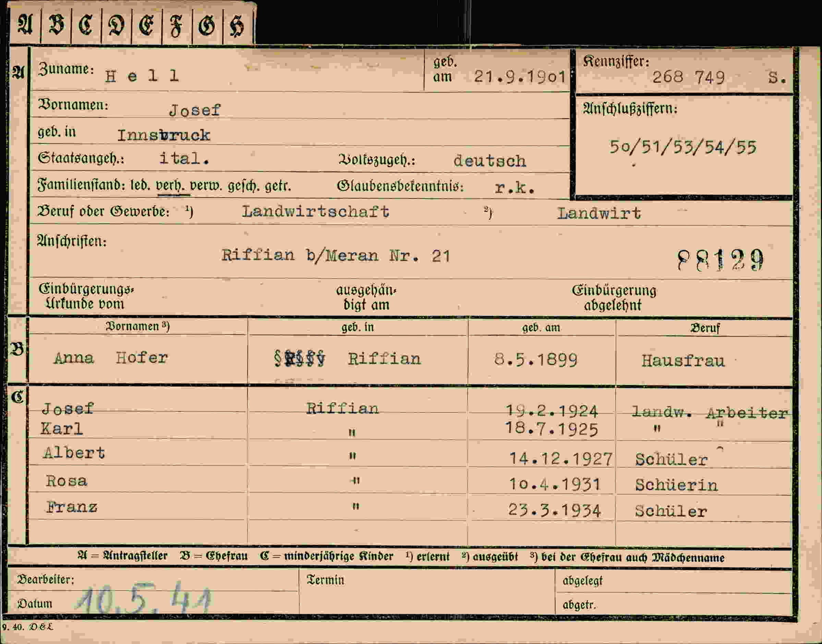Click the child name 'Albert'
Image resolution: width=822 pixels, height=644 pixels.
coord(74,453)
